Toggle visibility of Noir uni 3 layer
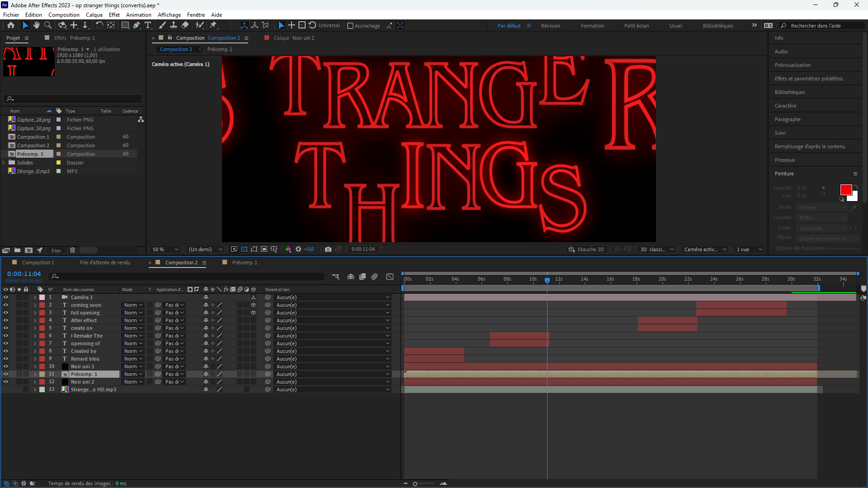 point(6,366)
